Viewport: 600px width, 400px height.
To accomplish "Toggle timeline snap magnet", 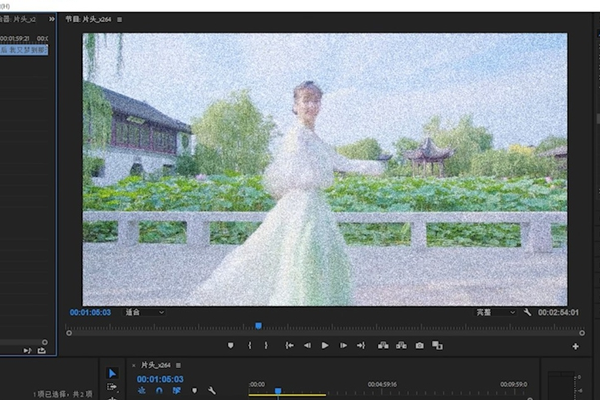I will [x=159, y=390].
